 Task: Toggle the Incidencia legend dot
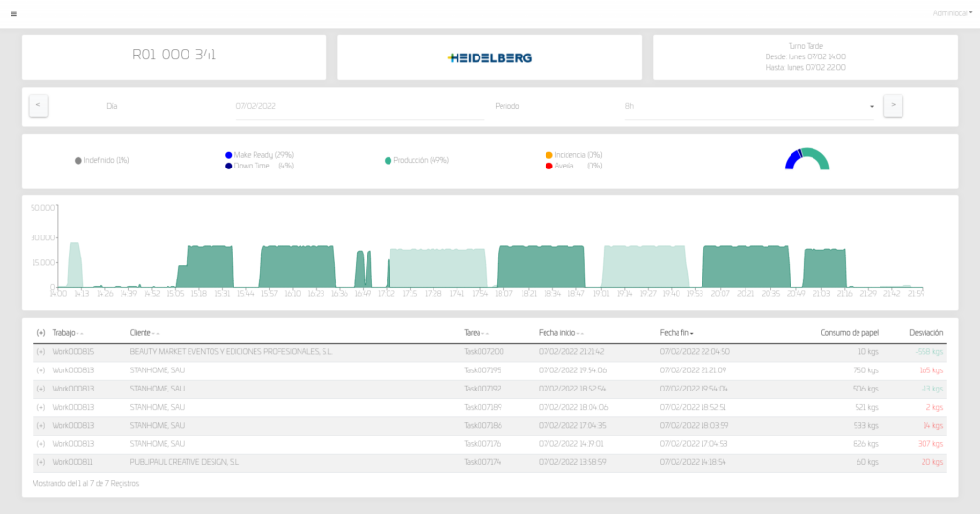point(548,155)
